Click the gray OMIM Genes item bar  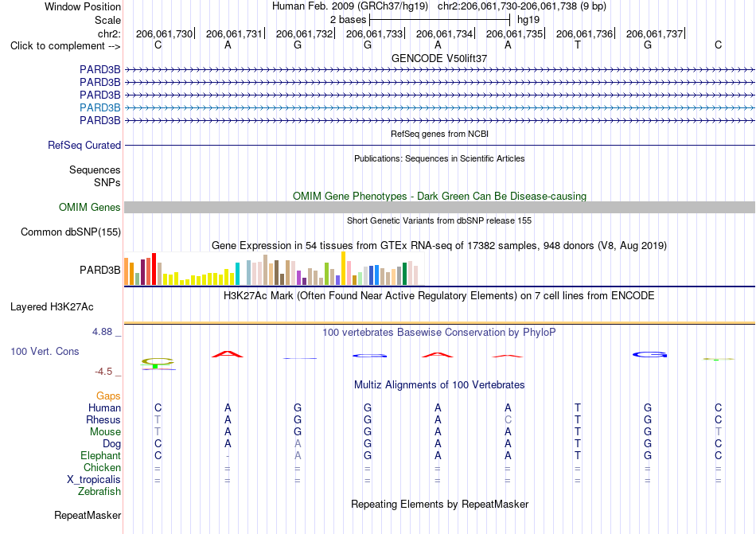(x=439, y=207)
